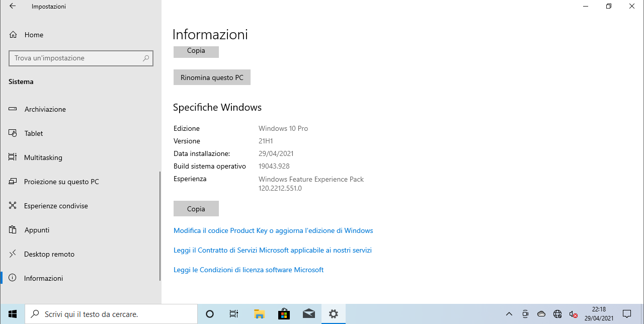The image size is (644, 324).
Task: Open Condizioni di licenza software Microsoft link
Action: 249,270
